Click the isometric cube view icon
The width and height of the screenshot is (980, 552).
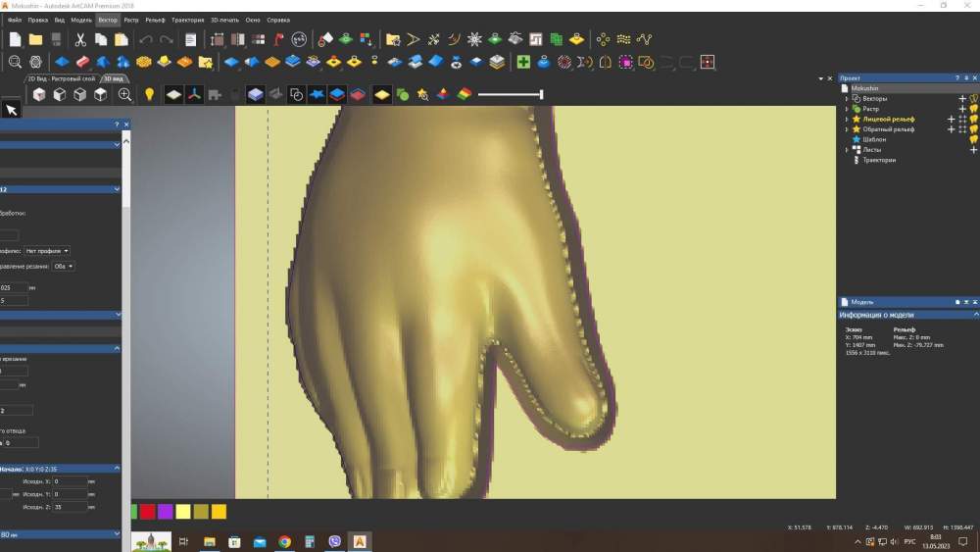click(x=39, y=95)
